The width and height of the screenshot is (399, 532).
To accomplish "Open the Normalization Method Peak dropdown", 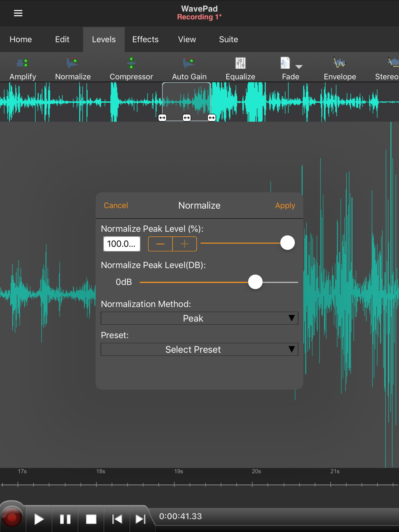I will click(x=199, y=318).
